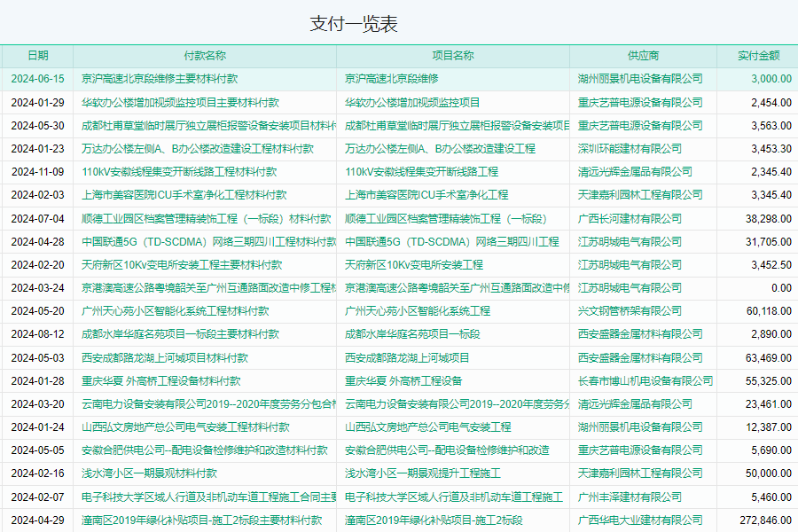Open project link 山西弘文房地产总公司电气安装工程
798x532 pixels.
428,426
